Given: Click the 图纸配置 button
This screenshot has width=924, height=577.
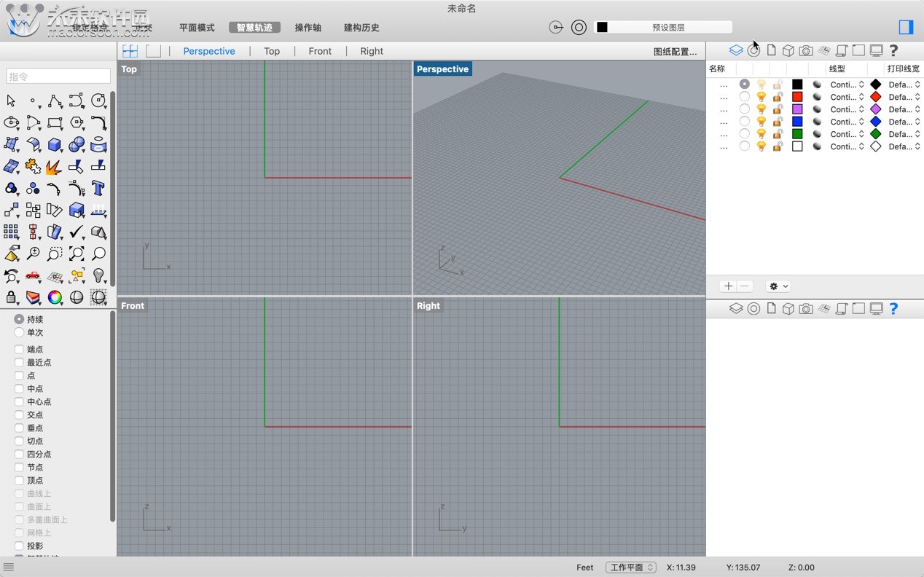Looking at the screenshot, I should tap(676, 51).
